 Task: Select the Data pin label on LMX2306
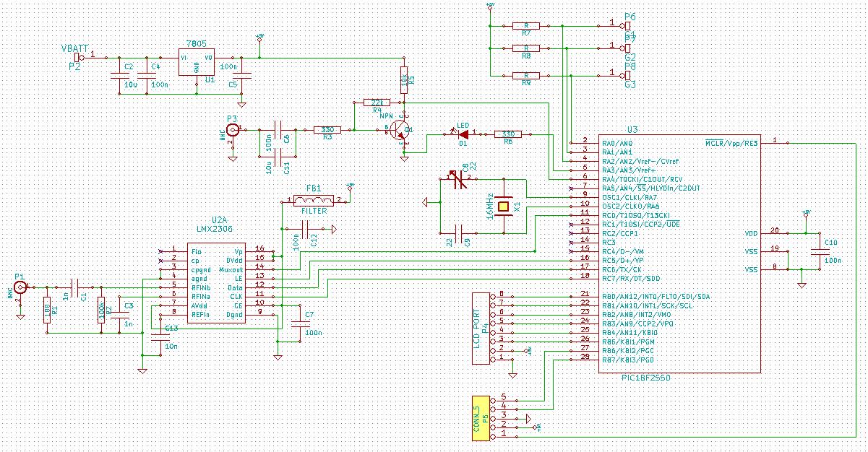pyautogui.click(x=235, y=287)
